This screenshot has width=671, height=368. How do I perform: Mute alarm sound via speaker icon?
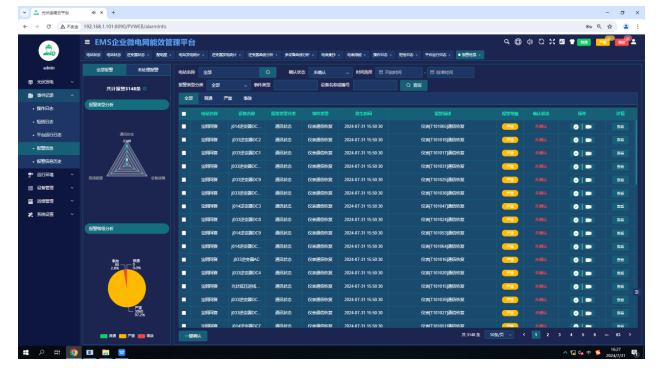click(x=530, y=42)
